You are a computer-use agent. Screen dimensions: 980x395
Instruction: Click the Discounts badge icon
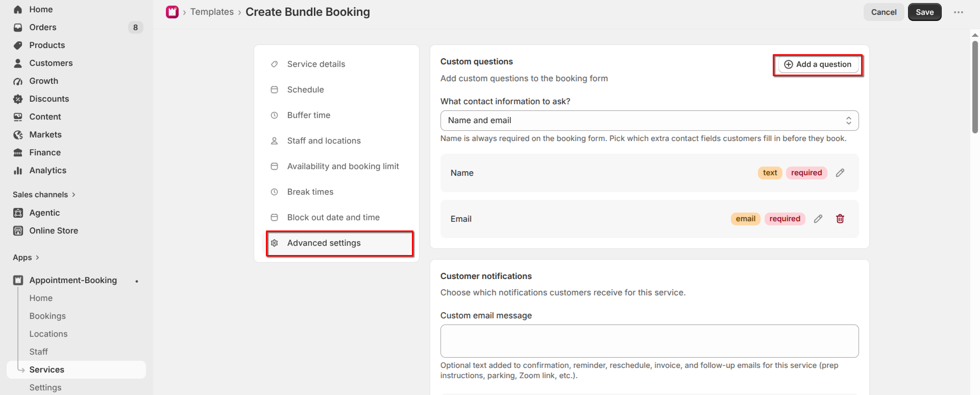point(18,99)
